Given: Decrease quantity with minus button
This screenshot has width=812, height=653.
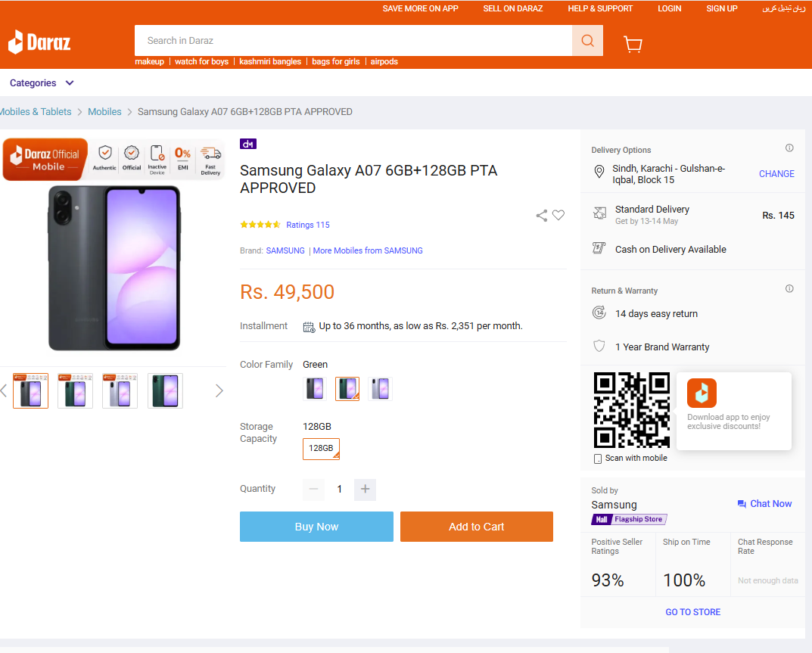Looking at the screenshot, I should [313, 490].
